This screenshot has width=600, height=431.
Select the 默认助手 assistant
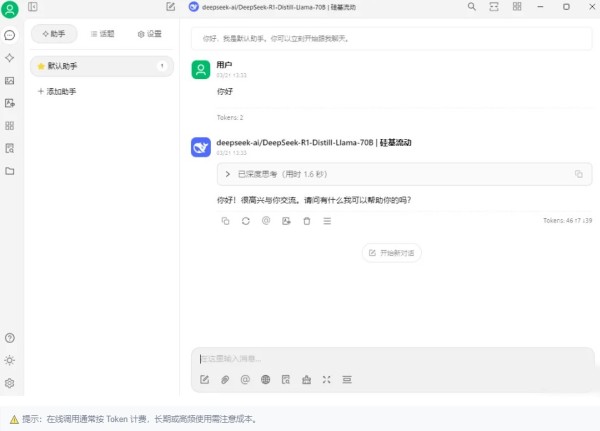[102, 66]
